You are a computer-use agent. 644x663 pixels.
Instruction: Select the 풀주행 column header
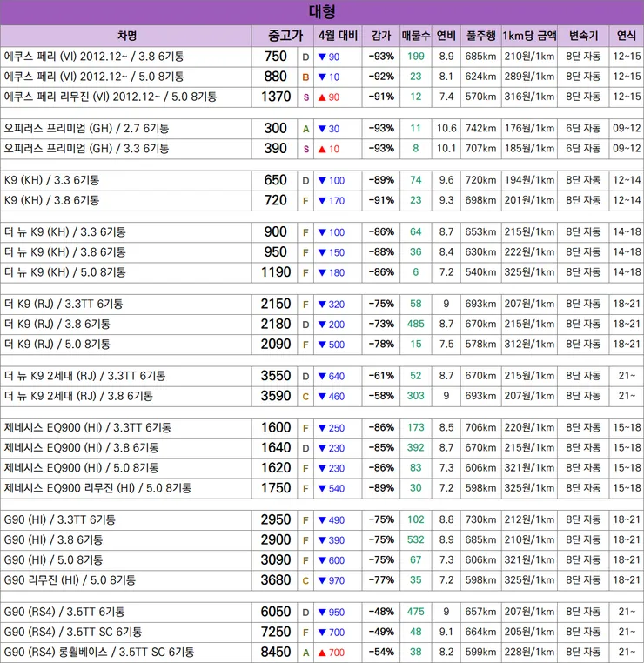(x=480, y=36)
